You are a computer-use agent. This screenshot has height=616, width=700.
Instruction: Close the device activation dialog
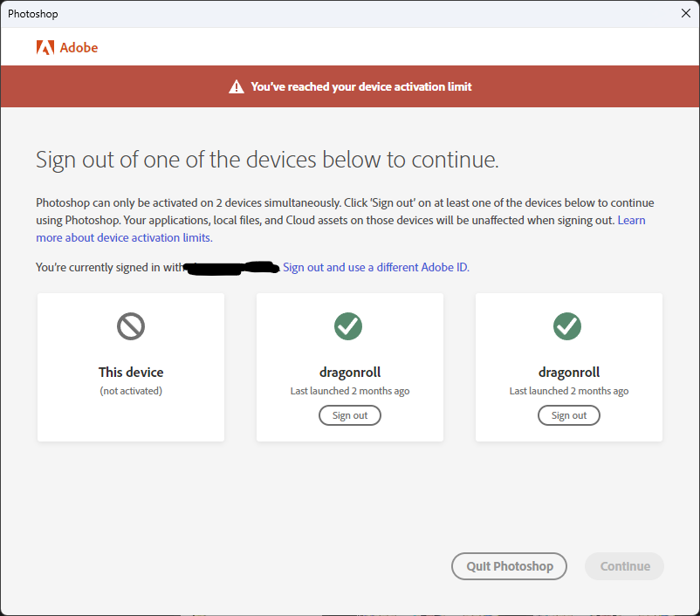(x=684, y=13)
